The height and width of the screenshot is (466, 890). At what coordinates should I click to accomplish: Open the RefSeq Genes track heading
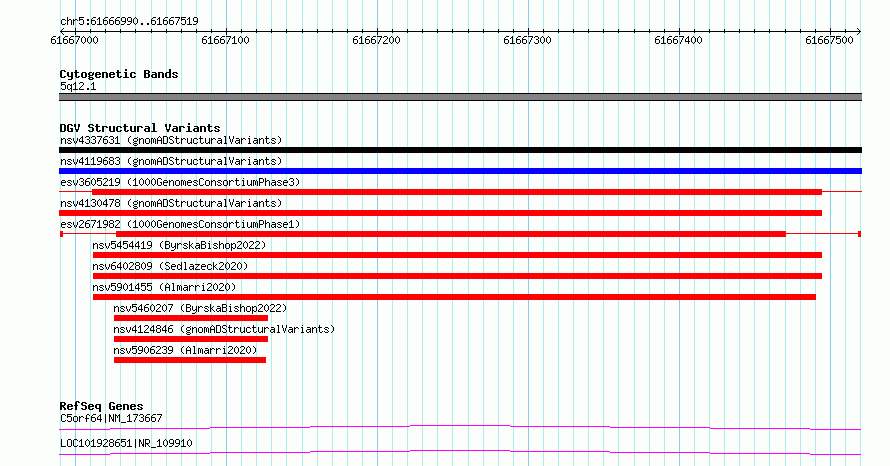coord(101,406)
